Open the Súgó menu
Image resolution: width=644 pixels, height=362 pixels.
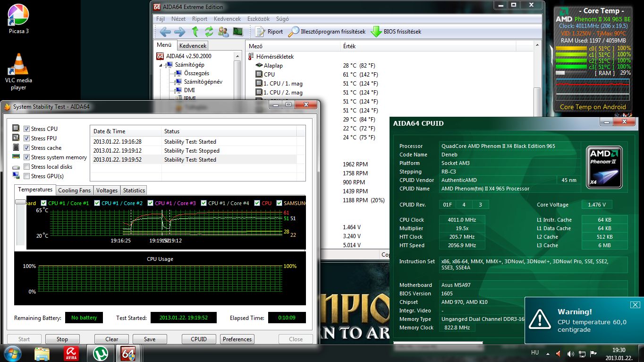(282, 19)
